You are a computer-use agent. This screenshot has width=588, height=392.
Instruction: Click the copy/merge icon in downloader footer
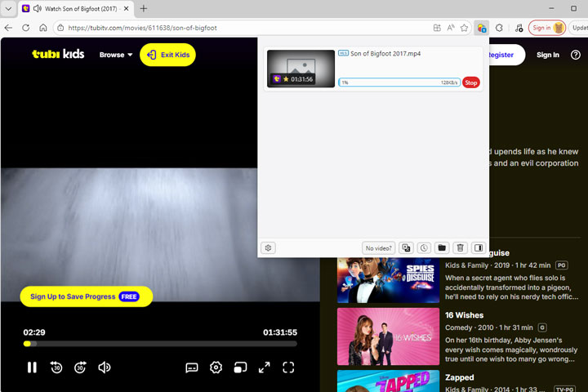pos(406,248)
